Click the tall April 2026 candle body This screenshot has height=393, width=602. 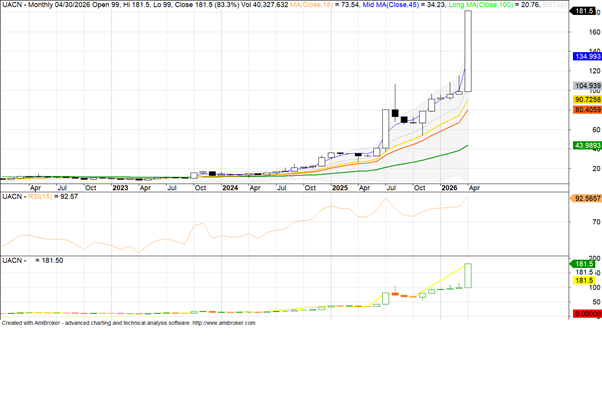point(468,51)
